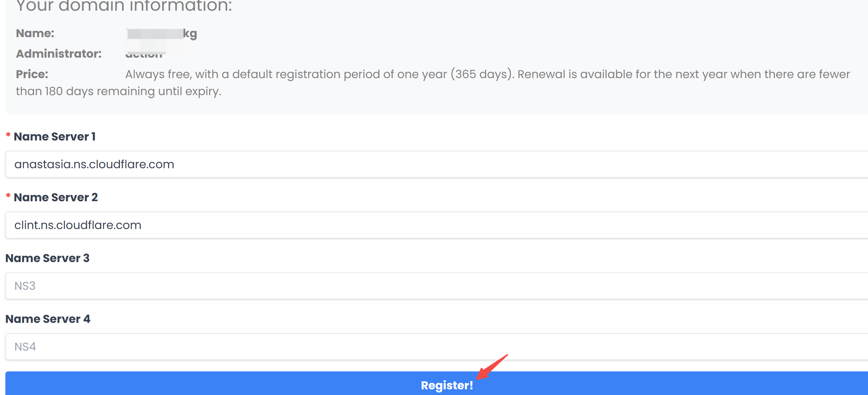868x395 pixels.
Task: Click red asterisk beside Name Server 1
Action: tap(9, 135)
